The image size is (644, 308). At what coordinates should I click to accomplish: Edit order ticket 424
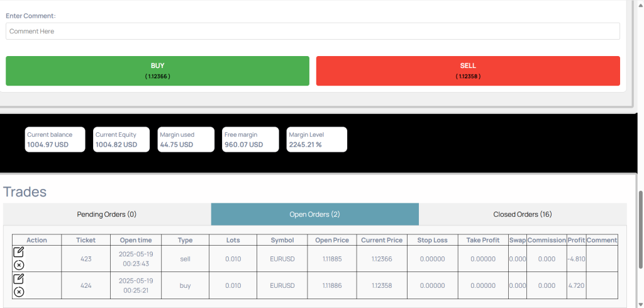19,278
